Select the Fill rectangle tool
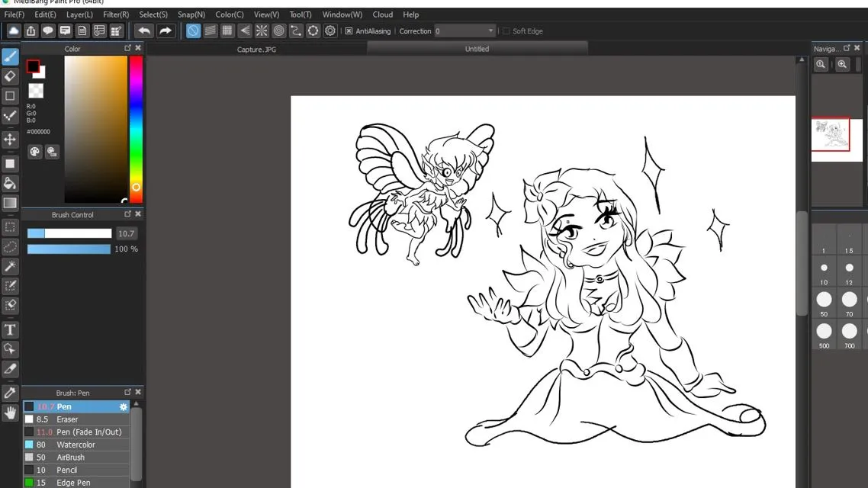 (x=10, y=164)
